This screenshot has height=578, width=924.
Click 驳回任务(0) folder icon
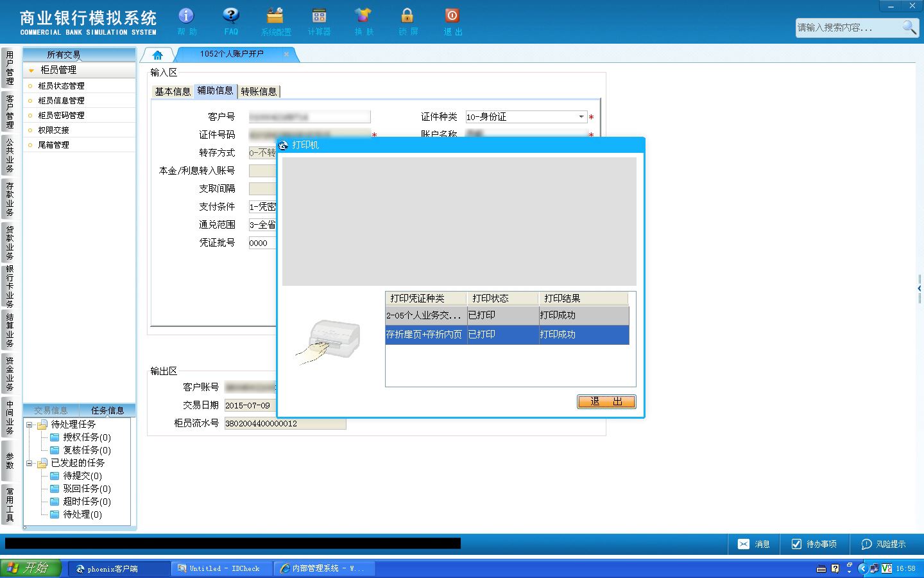[x=55, y=489]
